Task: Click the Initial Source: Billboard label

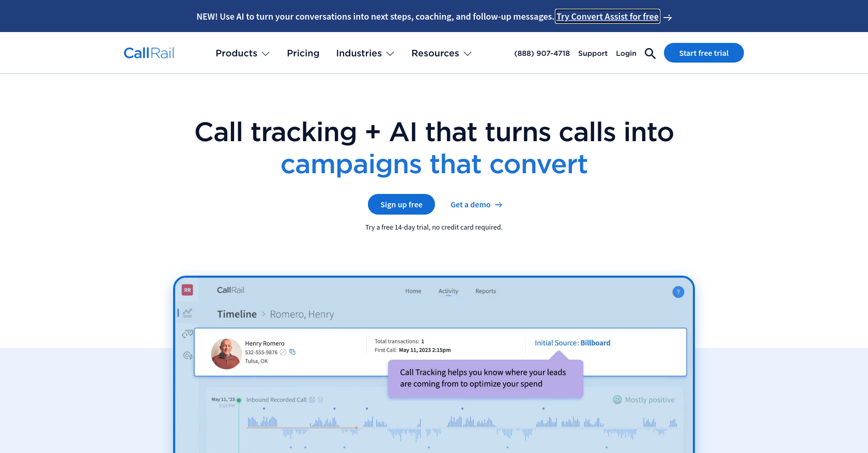Action: 572,343
